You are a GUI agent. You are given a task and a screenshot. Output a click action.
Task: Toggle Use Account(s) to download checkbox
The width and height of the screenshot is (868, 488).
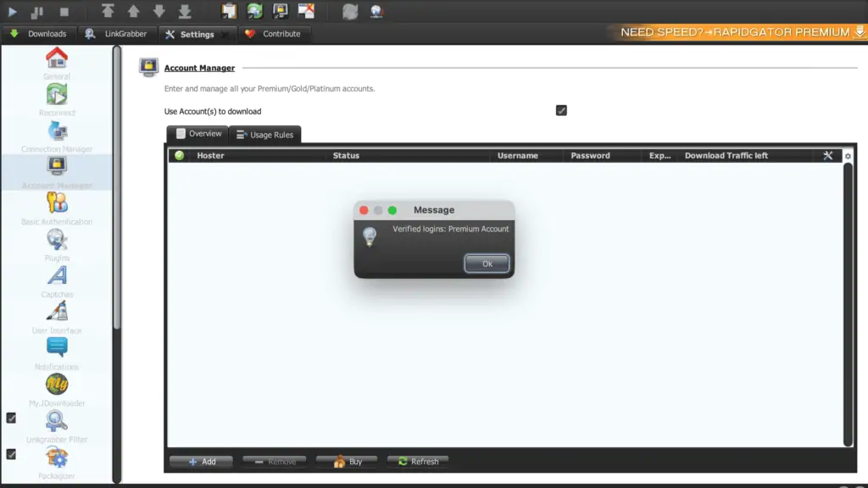click(561, 111)
